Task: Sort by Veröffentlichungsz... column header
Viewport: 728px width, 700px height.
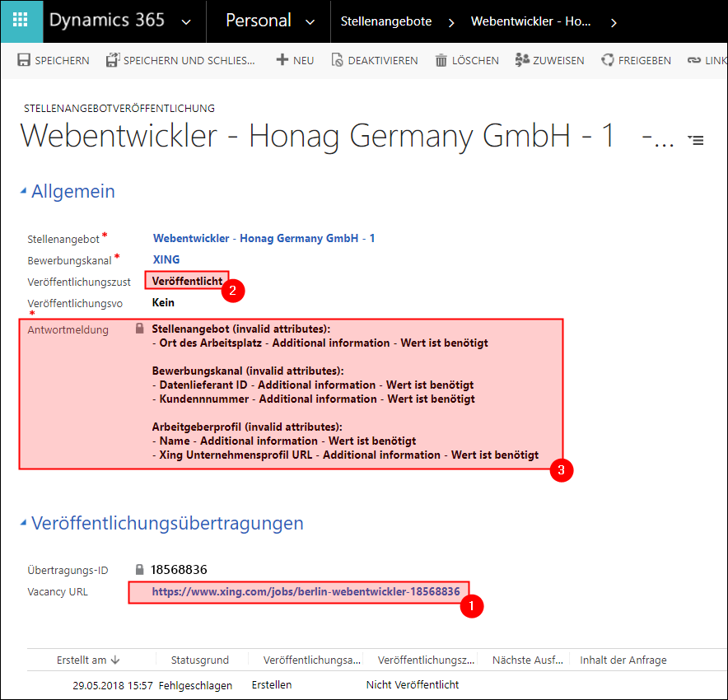Action: pyautogui.click(x=427, y=660)
